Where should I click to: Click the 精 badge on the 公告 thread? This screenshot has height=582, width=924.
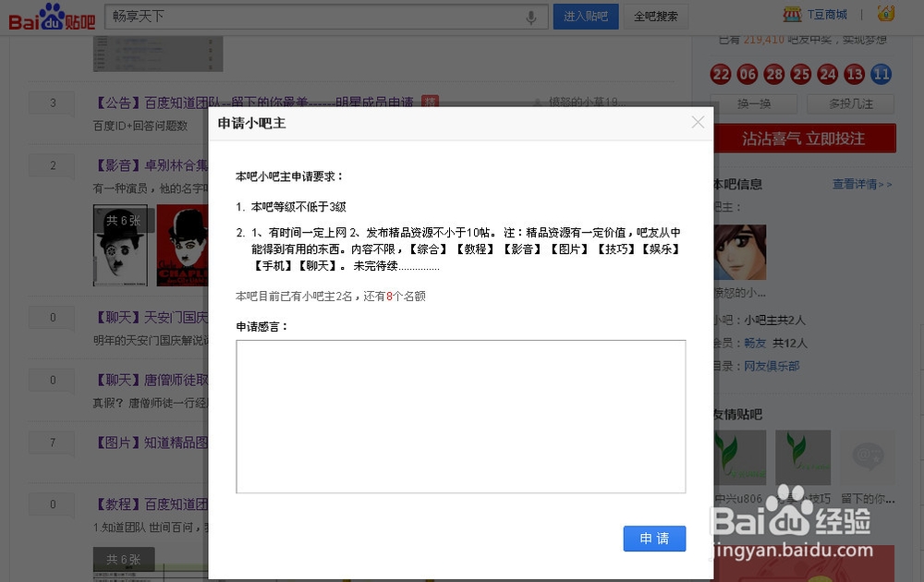pos(431,103)
